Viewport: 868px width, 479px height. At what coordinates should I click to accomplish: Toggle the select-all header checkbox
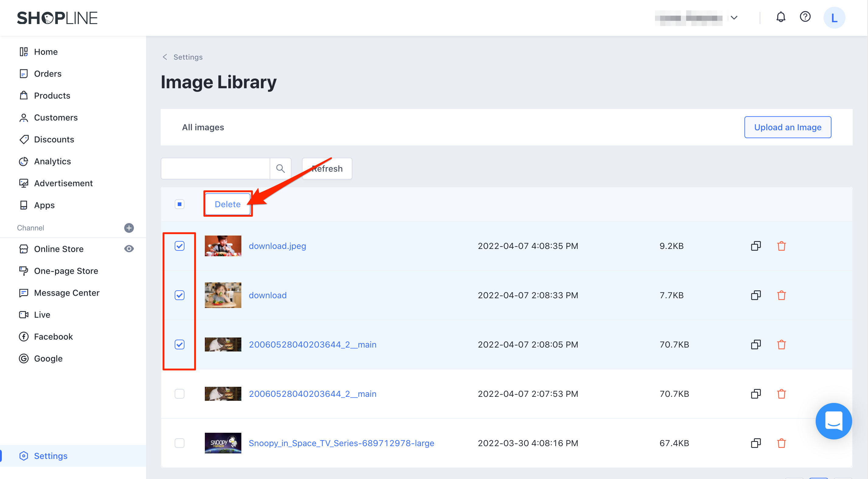pos(180,204)
